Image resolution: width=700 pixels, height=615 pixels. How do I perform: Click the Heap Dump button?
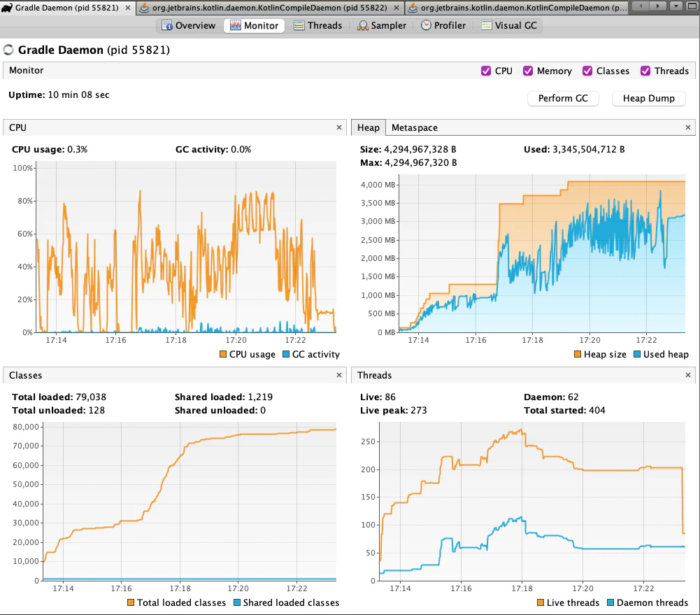[x=648, y=98]
